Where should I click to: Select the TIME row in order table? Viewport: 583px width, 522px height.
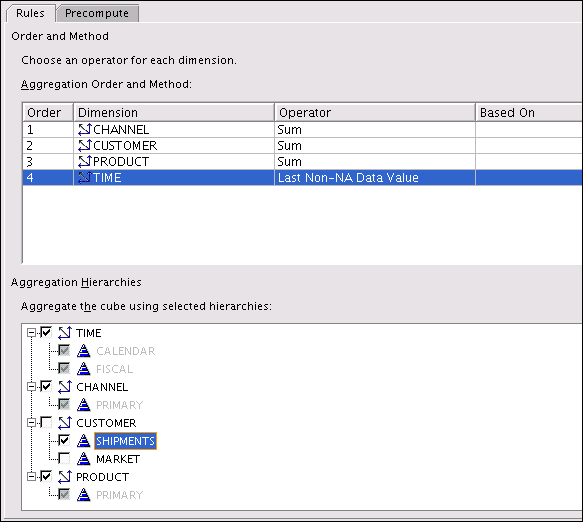click(x=303, y=177)
